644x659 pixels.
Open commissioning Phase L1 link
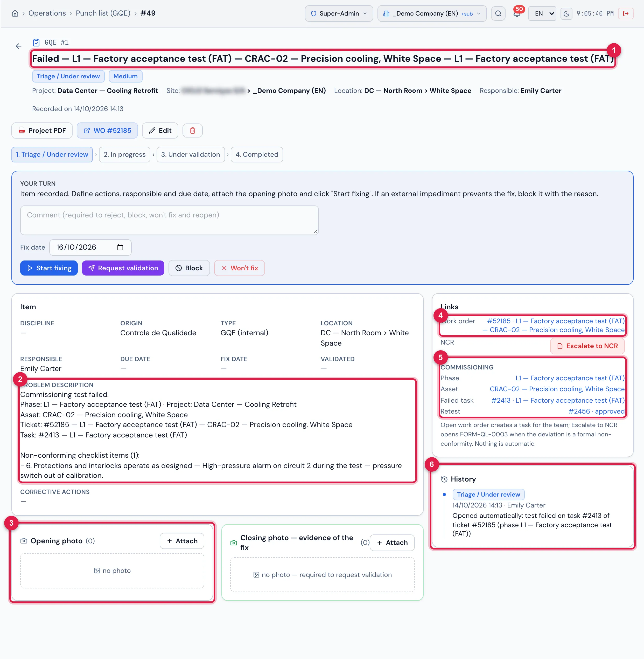pyautogui.click(x=570, y=379)
